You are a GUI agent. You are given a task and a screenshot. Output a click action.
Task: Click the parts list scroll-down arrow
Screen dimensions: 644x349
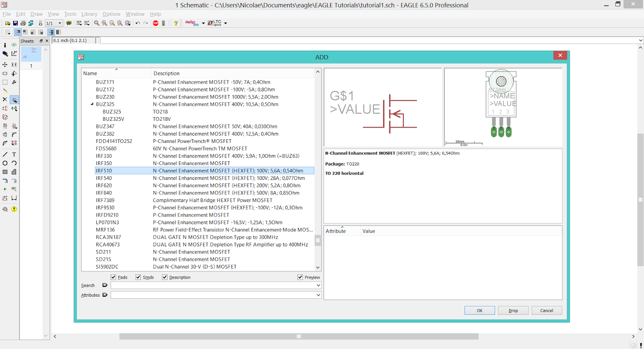318,268
